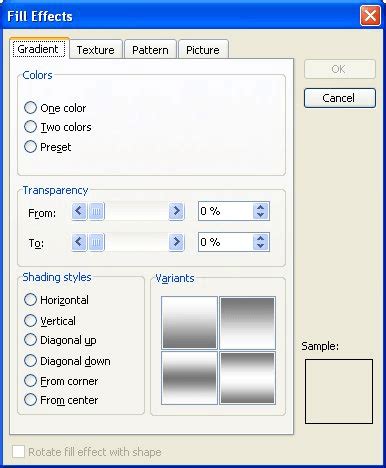This screenshot has height=468, width=386.
Task: Click the Cancel button
Action: click(x=340, y=98)
